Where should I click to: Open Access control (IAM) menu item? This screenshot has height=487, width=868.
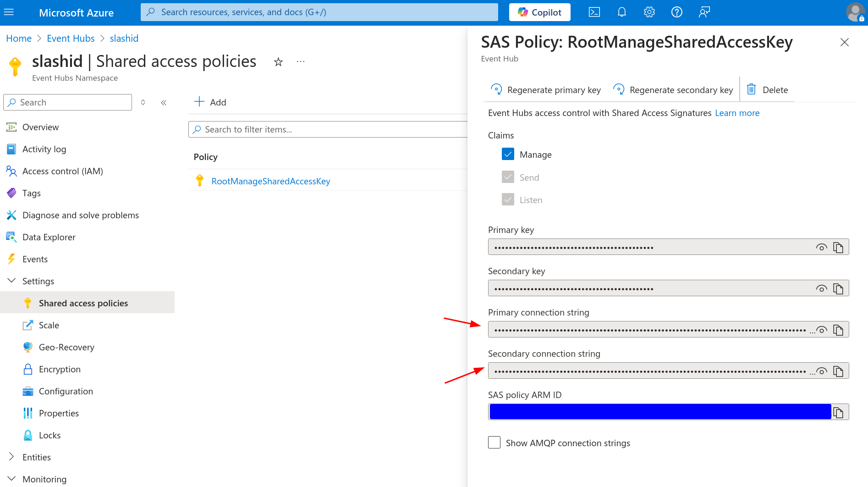point(62,171)
